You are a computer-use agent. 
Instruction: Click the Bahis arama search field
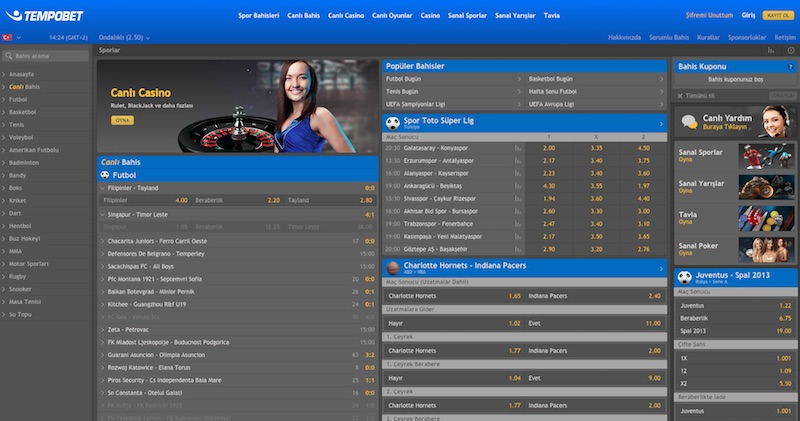[45, 56]
